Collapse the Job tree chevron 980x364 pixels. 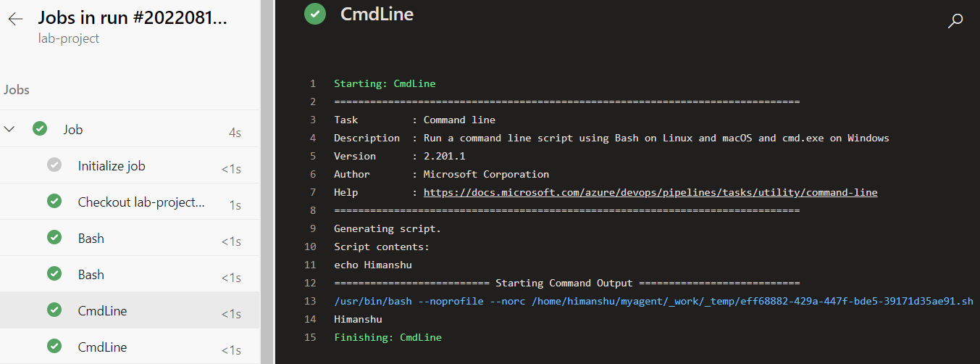pos(9,129)
